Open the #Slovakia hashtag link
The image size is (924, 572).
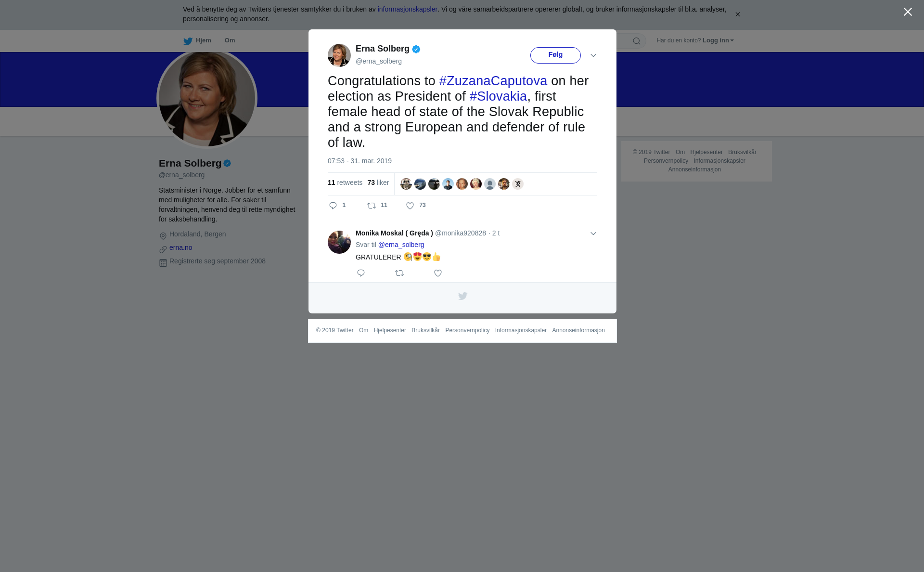pos(498,96)
